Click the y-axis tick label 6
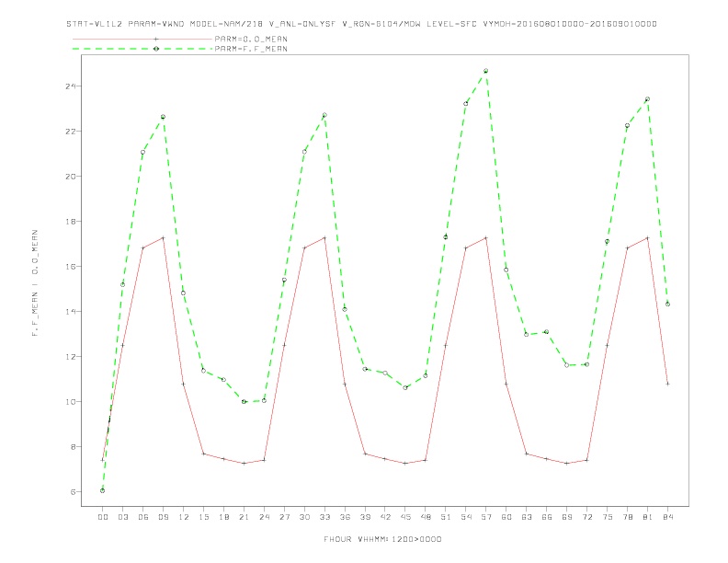Image resolution: width=728 pixels, height=563 pixels. click(74, 492)
